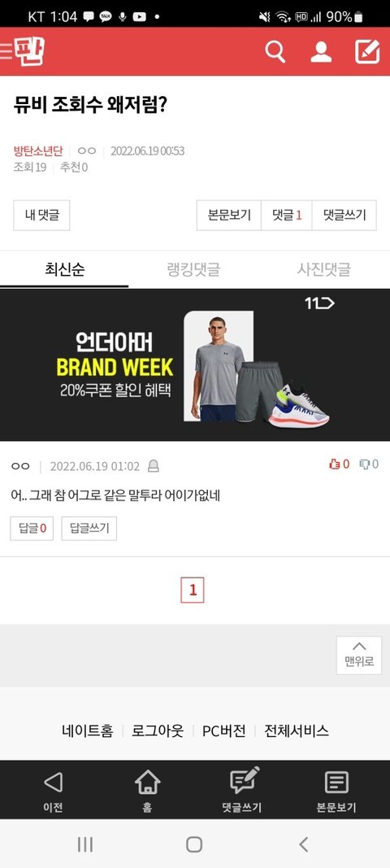The image size is (390, 868).
Task: Open the search magnifier icon
Action: tap(275, 51)
